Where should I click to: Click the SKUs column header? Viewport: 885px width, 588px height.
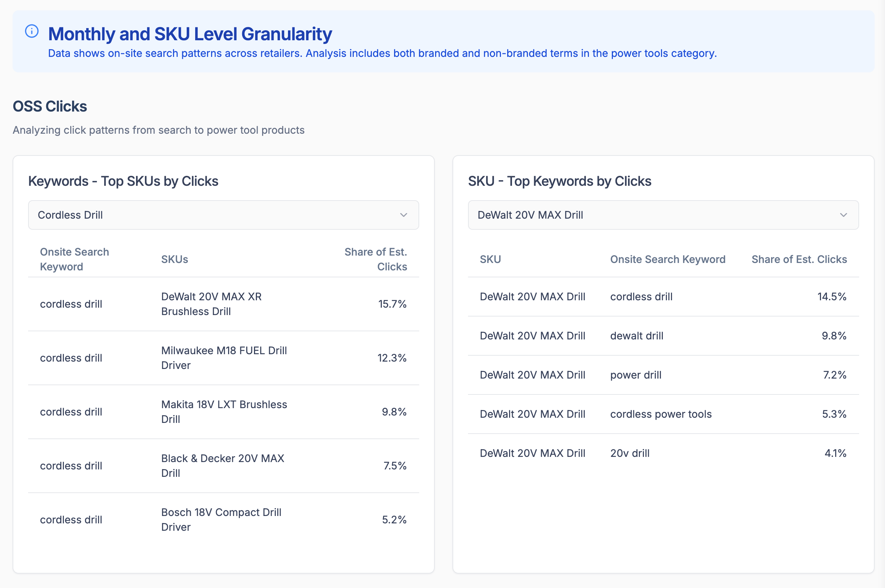click(174, 259)
